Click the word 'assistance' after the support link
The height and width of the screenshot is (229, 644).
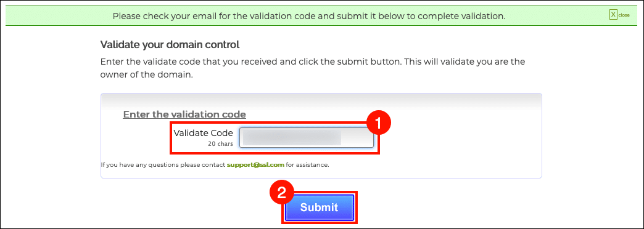pyautogui.click(x=314, y=165)
